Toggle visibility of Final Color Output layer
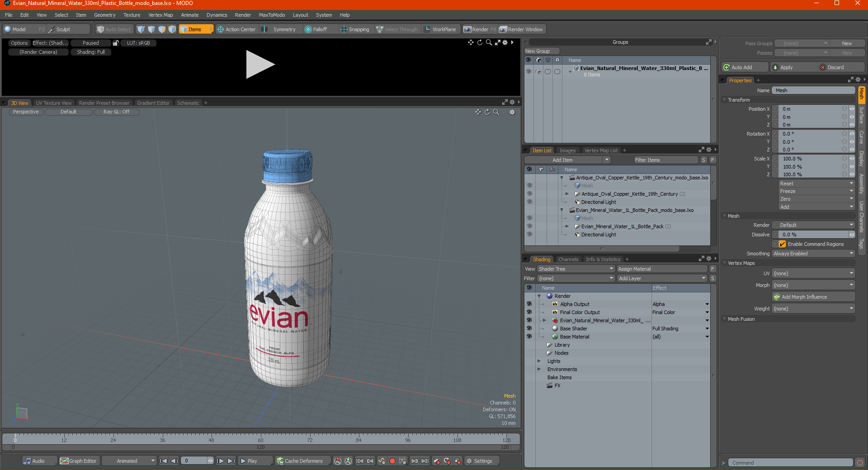Screen dimensions: 868x470 pyautogui.click(x=529, y=312)
